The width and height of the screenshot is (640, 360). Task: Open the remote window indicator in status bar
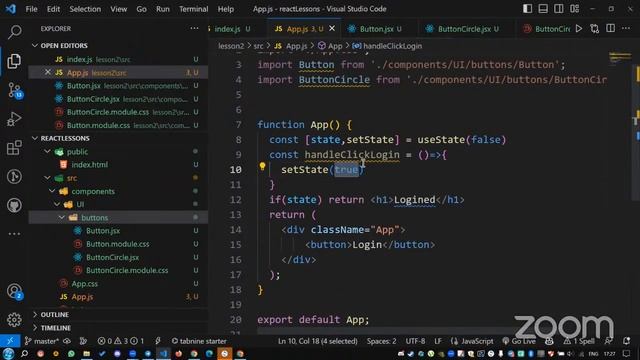tap(10, 341)
